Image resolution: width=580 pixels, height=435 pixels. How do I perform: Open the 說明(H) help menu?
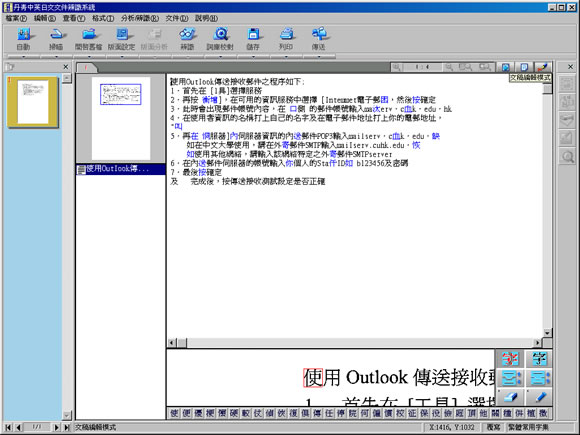(x=206, y=18)
